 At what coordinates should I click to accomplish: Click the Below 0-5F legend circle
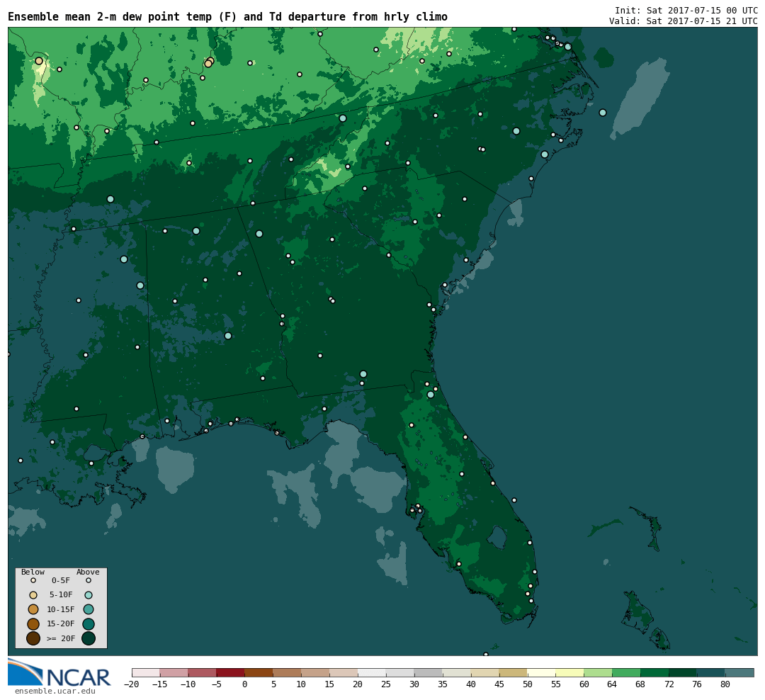click(33, 580)
